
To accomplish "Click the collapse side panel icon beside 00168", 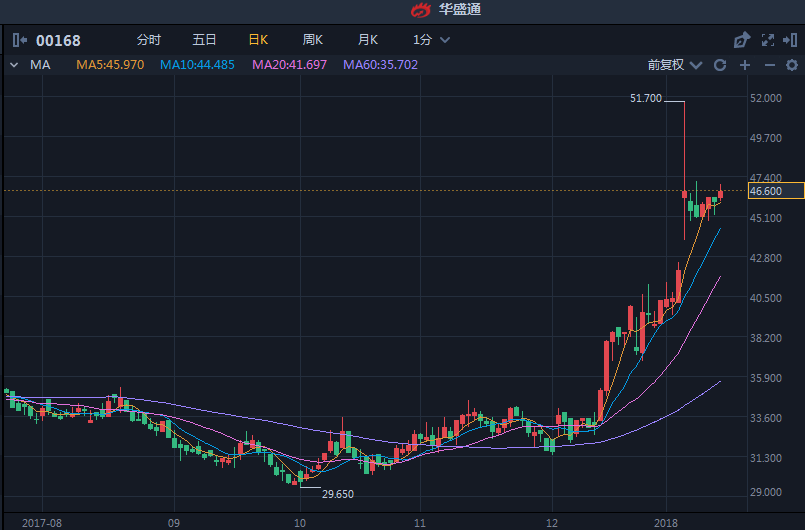I will coord(20,40).
